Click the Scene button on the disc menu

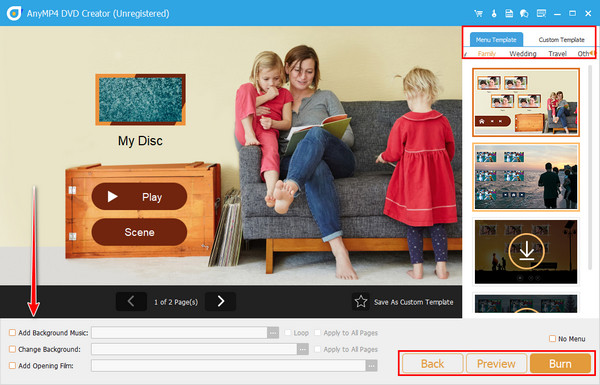(x=139, y=232)
